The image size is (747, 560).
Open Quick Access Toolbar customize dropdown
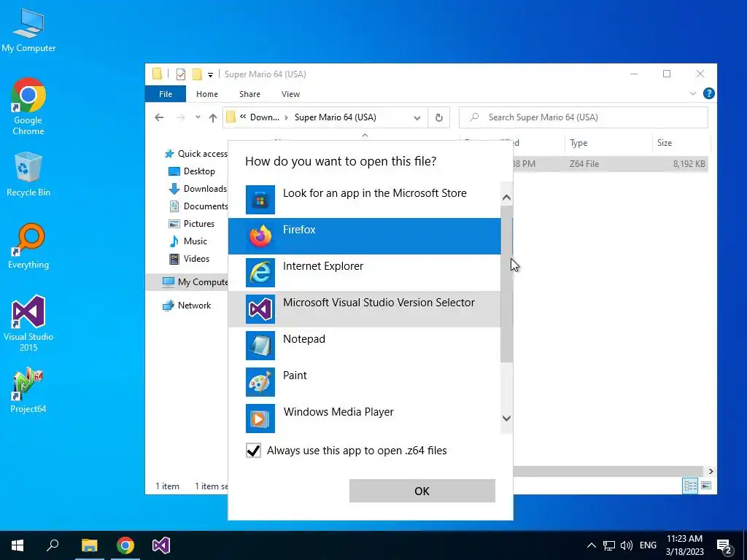pyautogui.click(x=210, y=75)
